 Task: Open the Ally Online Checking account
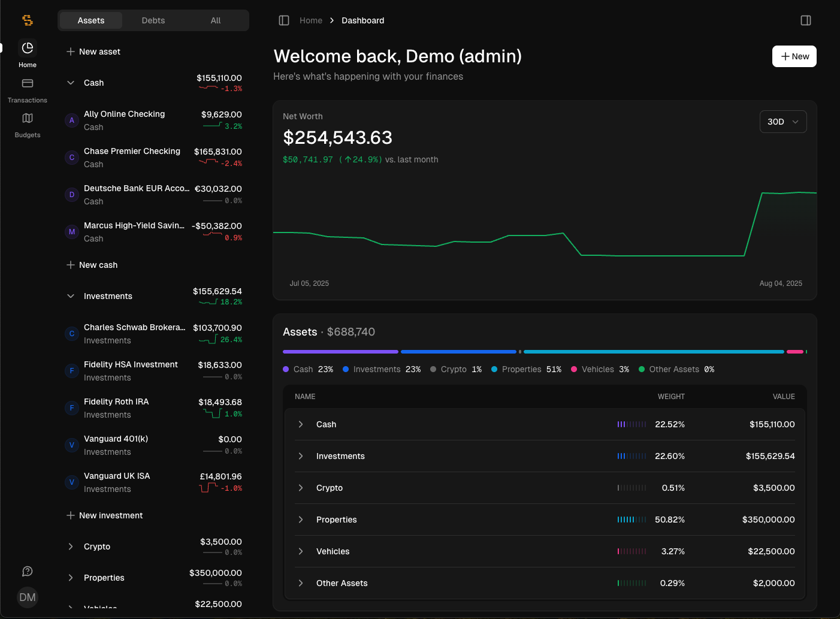tap(153, 120)
